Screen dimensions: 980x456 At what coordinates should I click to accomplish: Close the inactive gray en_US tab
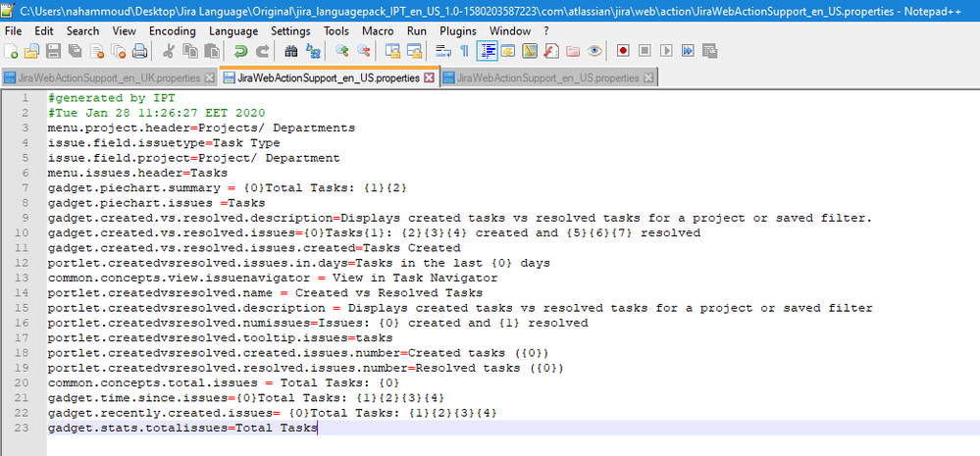648,78
